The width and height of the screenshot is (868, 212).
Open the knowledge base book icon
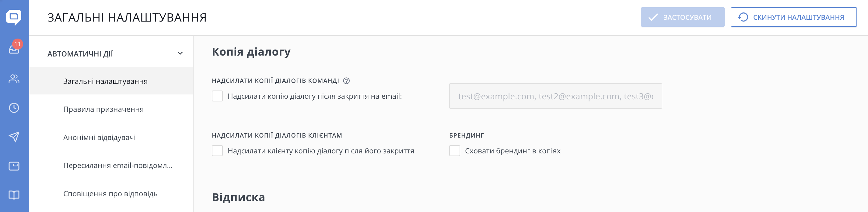tap(14, 195)
